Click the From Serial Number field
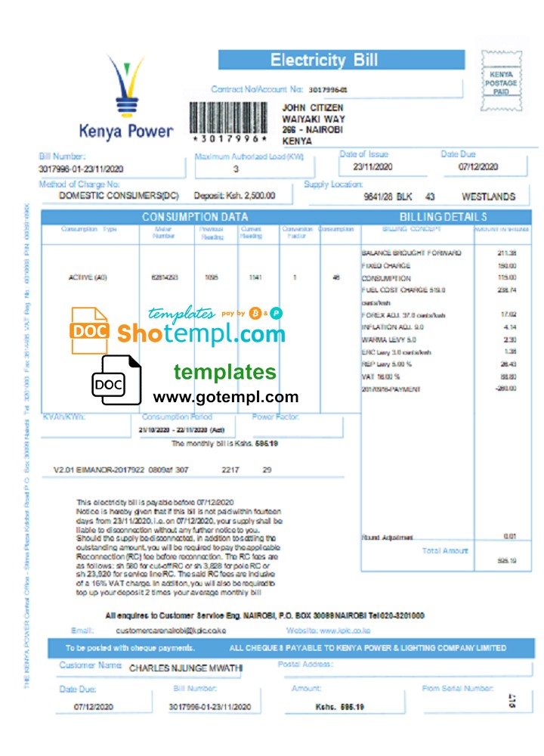 click(x=477, y=702)
